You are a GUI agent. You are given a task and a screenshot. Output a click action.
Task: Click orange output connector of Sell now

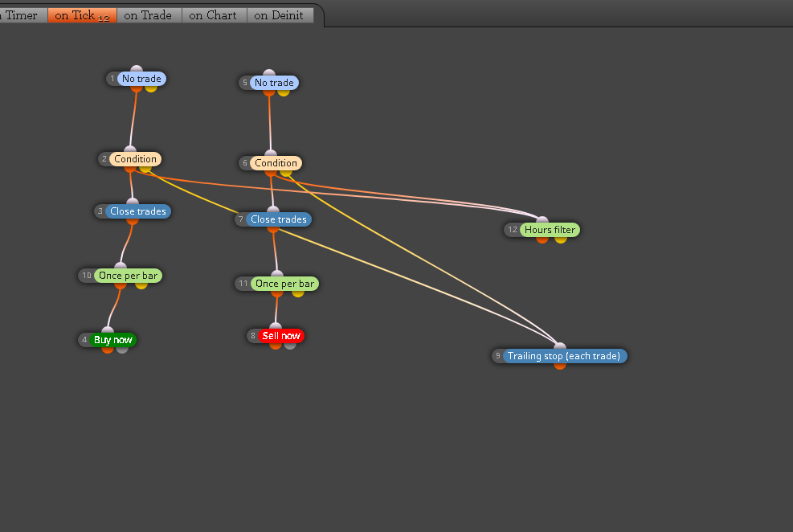point(276,346)
